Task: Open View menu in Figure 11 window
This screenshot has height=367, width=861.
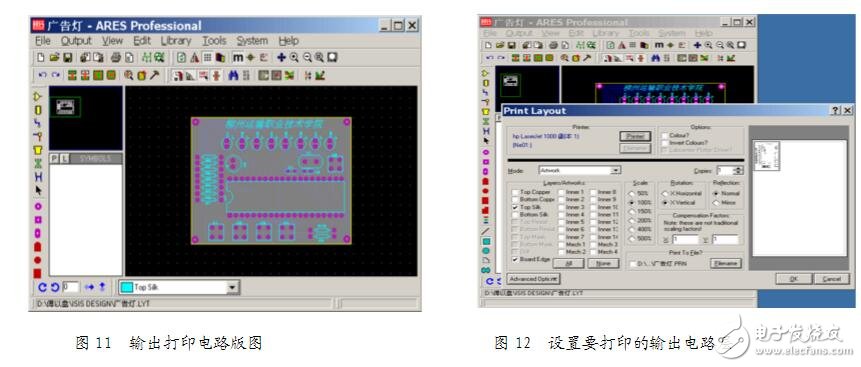Action: (x=112, y=41)
